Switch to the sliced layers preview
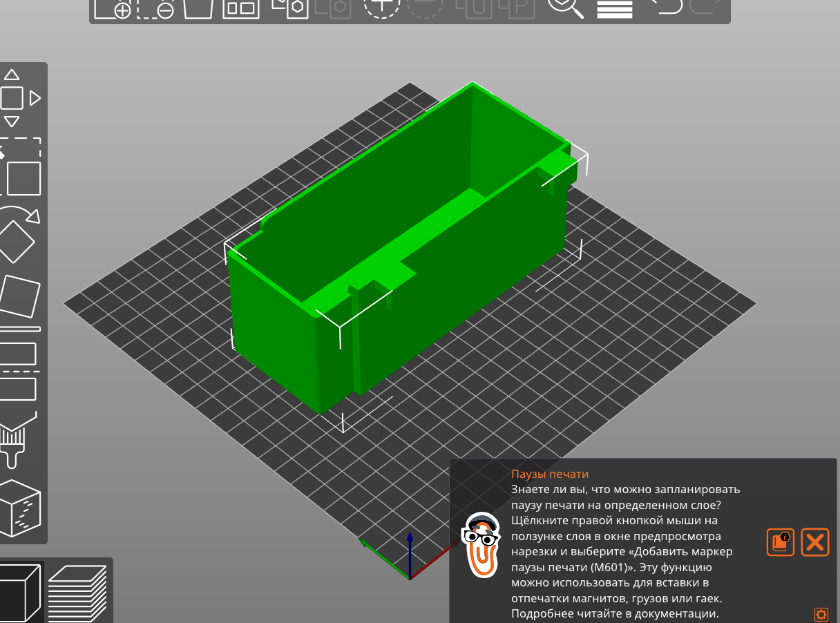Screen dimensions: 840x623 click(x=76, y=593)
